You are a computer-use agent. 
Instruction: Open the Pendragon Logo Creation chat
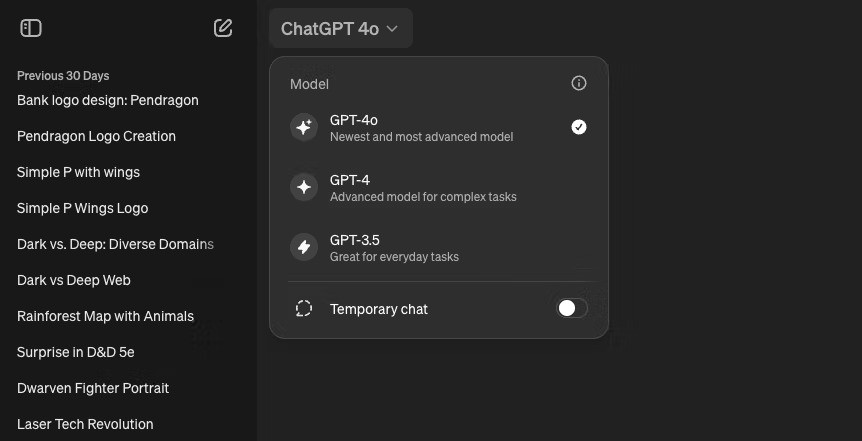(96, 136)
